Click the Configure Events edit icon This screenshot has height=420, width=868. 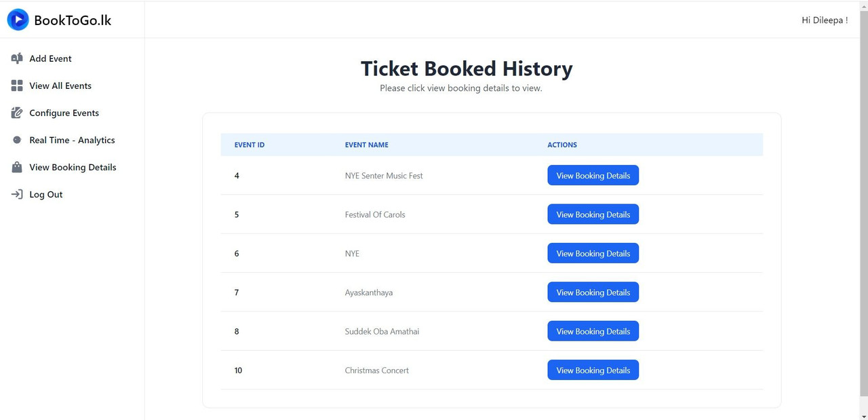pyautogui.click(x=17, y=113)
